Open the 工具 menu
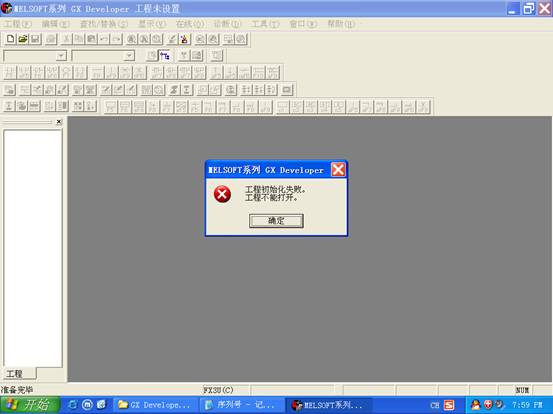Image resolution: width=553 pixels, height=414 pixels. [265, 24]
